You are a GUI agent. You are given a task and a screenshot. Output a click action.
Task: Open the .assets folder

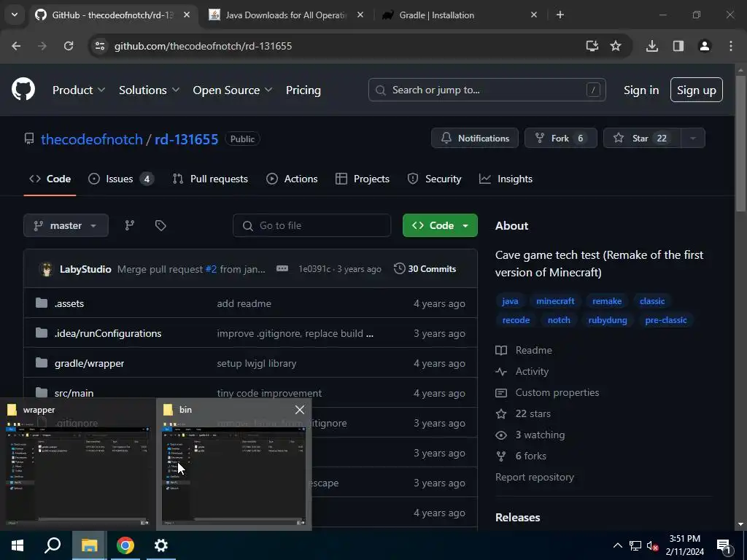69,303
